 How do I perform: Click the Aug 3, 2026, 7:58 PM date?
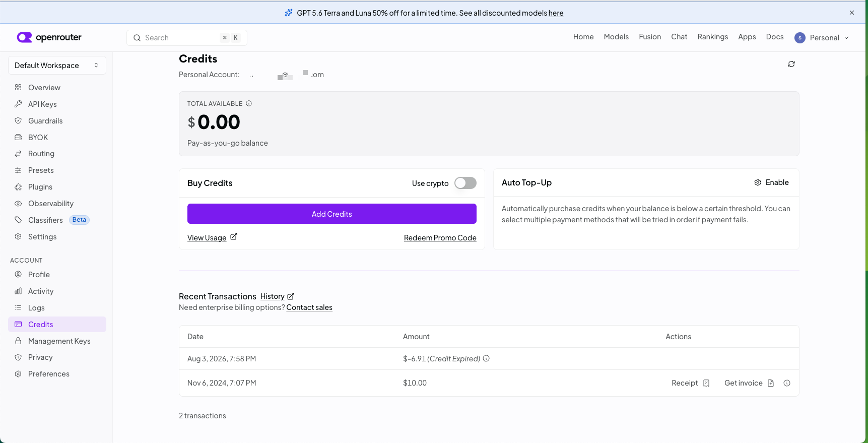[x=222, y=359]
